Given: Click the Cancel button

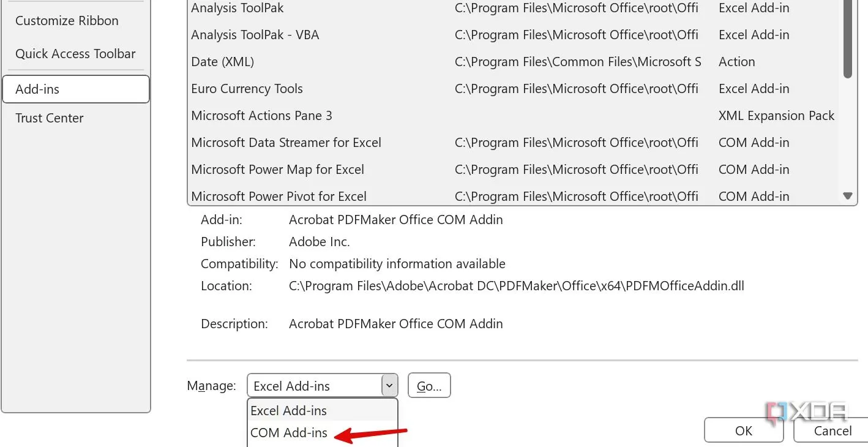Looking at the screenshot, I should [832, 430].
